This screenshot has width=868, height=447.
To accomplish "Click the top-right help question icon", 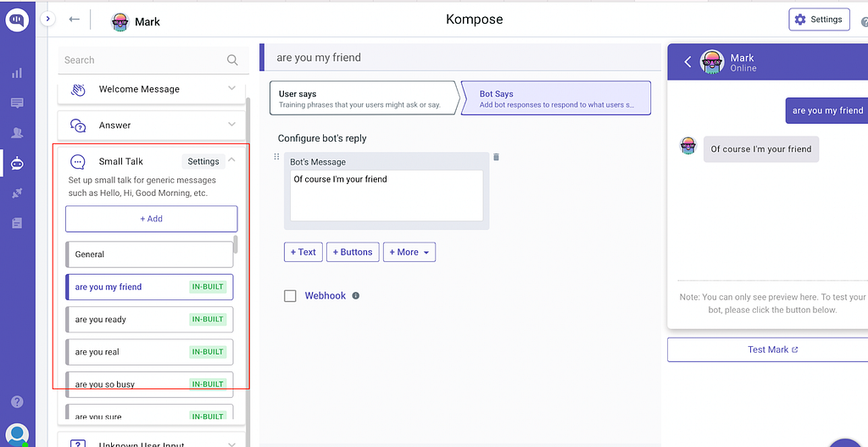I will pos(864,22).
